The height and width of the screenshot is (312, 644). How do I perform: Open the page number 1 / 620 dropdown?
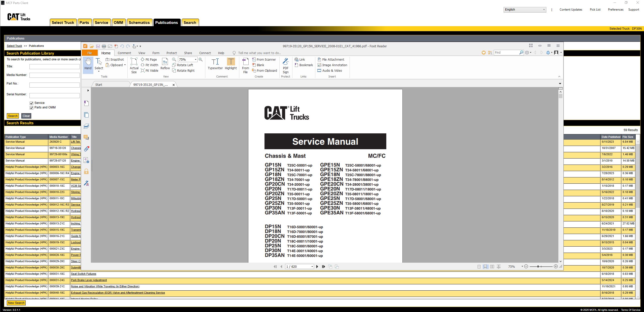[312, 267]
